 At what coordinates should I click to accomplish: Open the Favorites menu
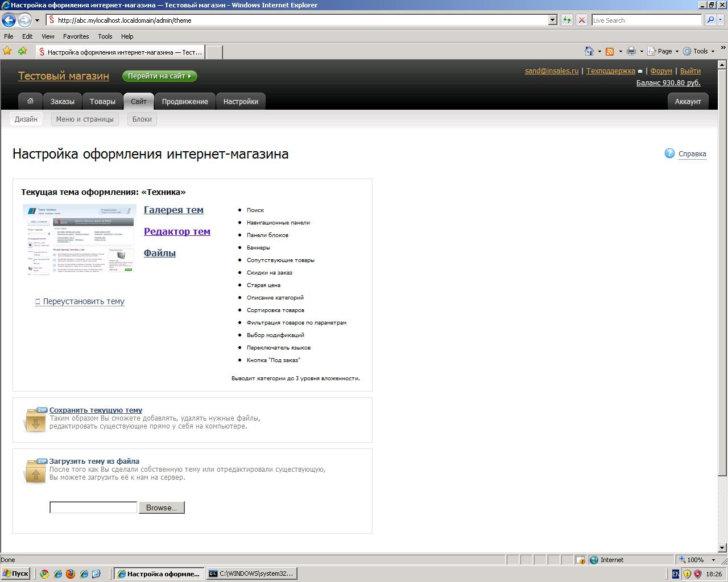pos(76,36)
